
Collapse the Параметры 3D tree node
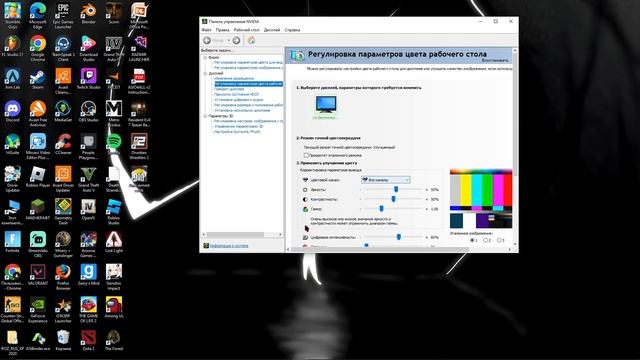click(x=205, y=116)
